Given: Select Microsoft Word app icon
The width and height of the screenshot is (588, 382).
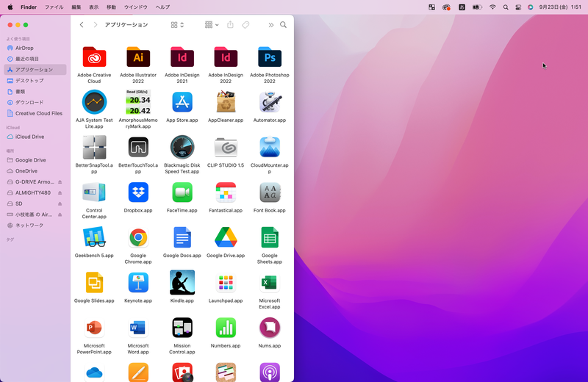Looking at the screenshot, I should pyautogui.click(x=138, y=328).
